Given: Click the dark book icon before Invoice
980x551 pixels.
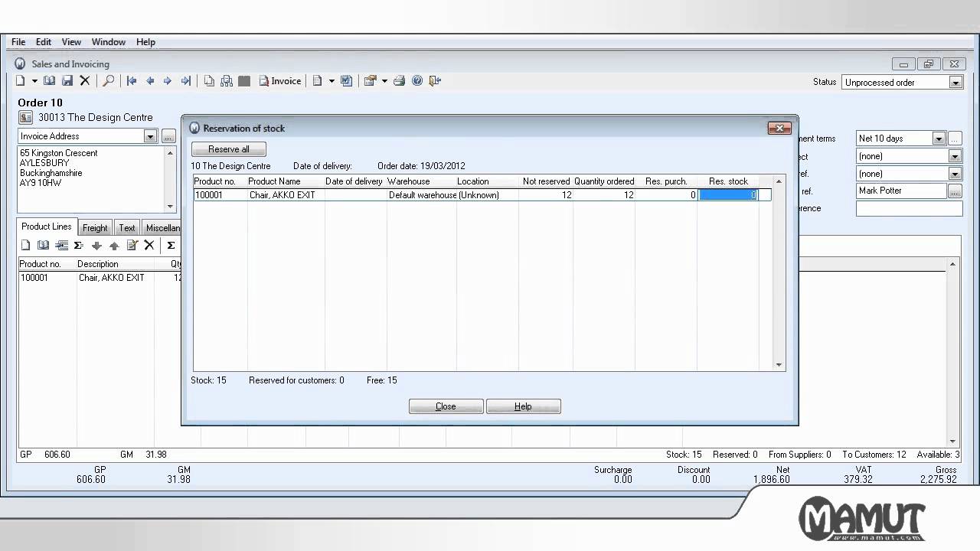Looking at the screenshot, I should click(244, 80).
